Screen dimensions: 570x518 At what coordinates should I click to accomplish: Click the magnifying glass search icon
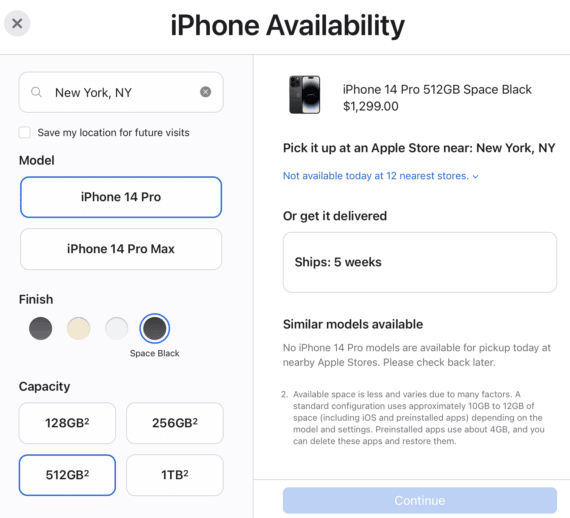(x=36, y=92)
